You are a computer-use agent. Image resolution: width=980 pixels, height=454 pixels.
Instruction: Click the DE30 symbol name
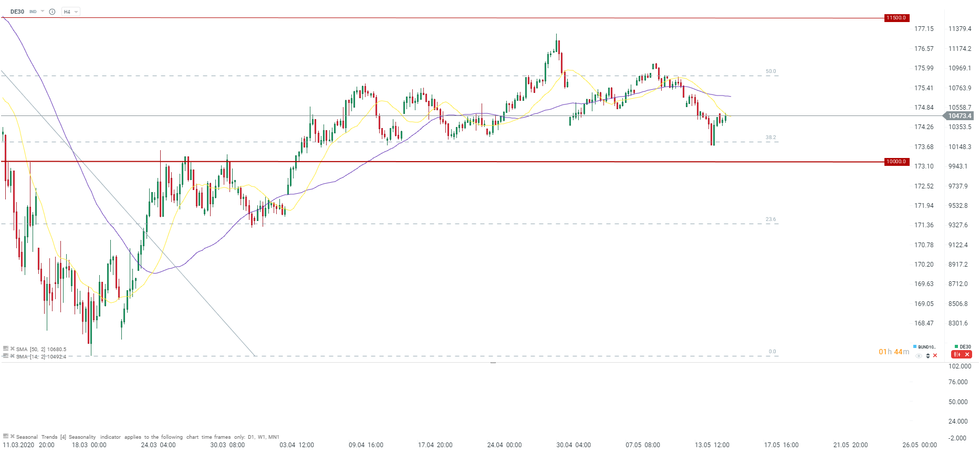(17, 12)
